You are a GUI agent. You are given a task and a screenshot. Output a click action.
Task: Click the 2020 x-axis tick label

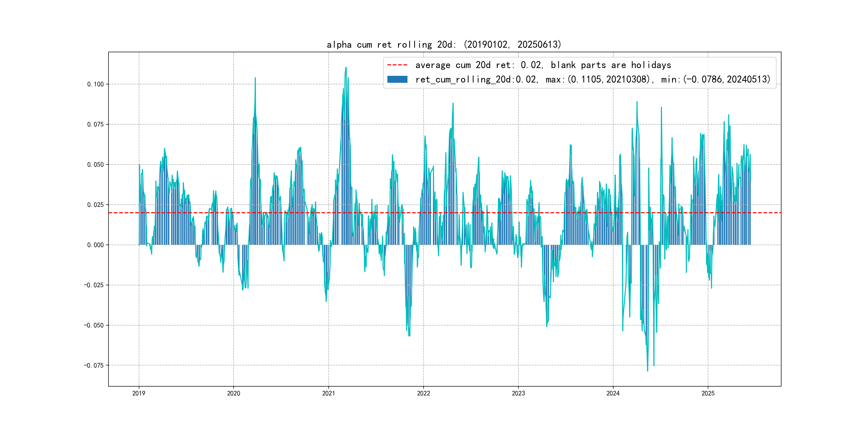234,393
